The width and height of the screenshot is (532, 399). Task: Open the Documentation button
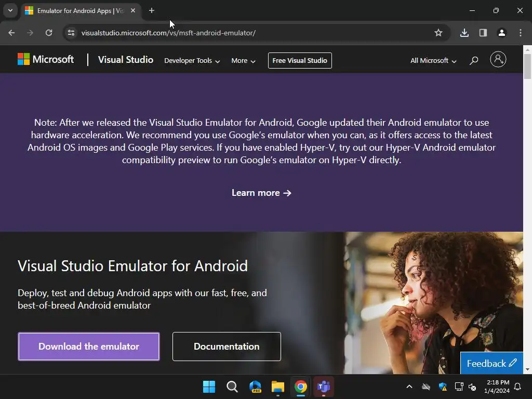tap(227, 347)
